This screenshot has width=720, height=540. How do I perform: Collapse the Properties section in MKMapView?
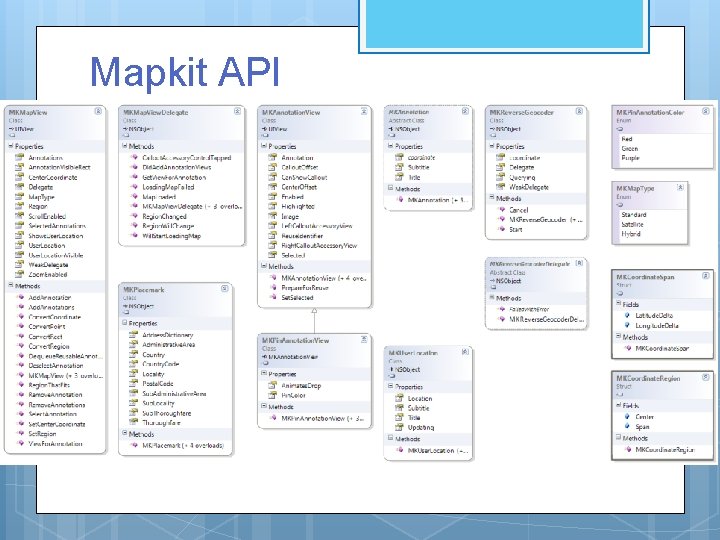click(x=11, y=146)
